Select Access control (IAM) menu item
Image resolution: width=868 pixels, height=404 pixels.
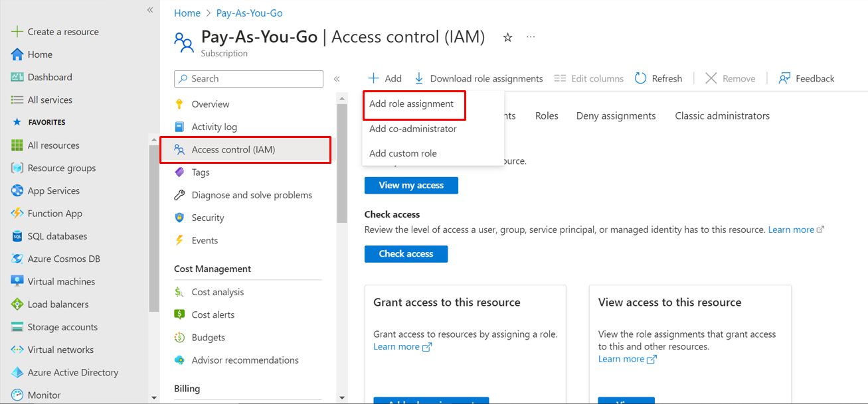click(246, 149)
